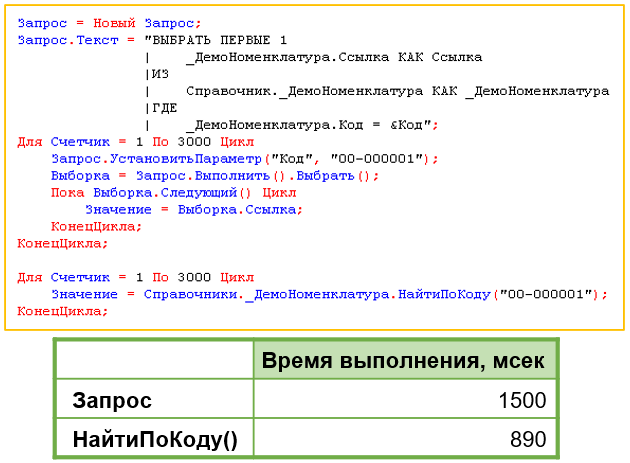Viewport: 630px width, 463px height.
Task: Click 'Значение = Выборка.Ссылка;' line
Action: pyautogui.click(x=194, y=210)
